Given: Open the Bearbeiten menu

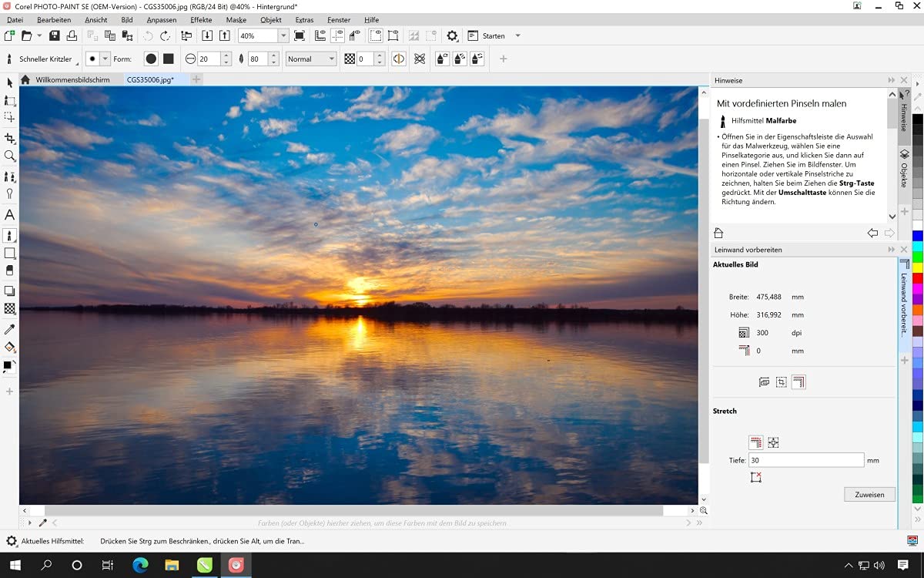Looking at the screenshot, I should click(54, 20).
